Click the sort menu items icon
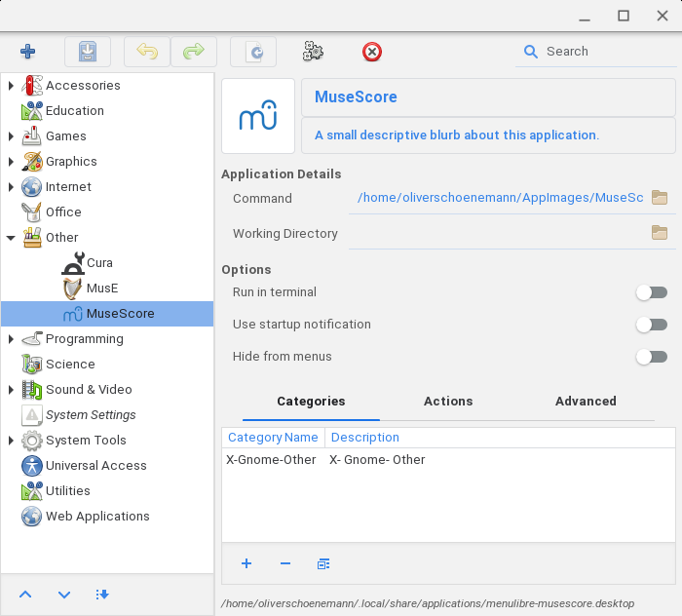682x616 pixels. pyautogui.click(x=102, y=595)
